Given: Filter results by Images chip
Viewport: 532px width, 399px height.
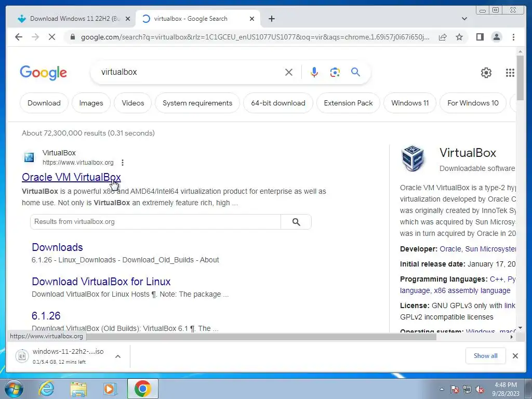Looking at the screenshot, I should point(91,103).
